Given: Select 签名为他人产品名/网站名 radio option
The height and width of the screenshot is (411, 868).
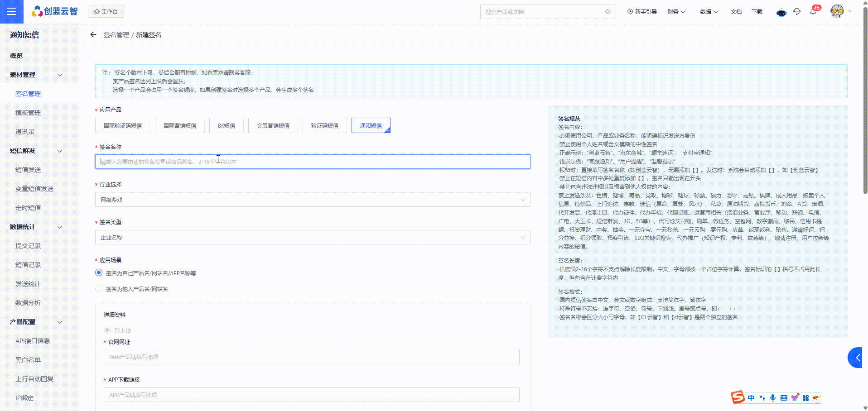Looking at the screenshot, I should (x=99, y=288).
